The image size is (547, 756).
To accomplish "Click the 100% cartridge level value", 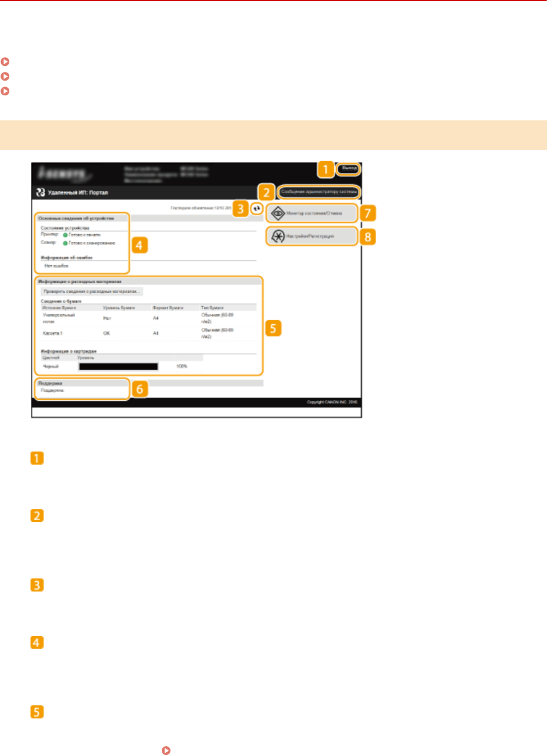I will 182,367.
